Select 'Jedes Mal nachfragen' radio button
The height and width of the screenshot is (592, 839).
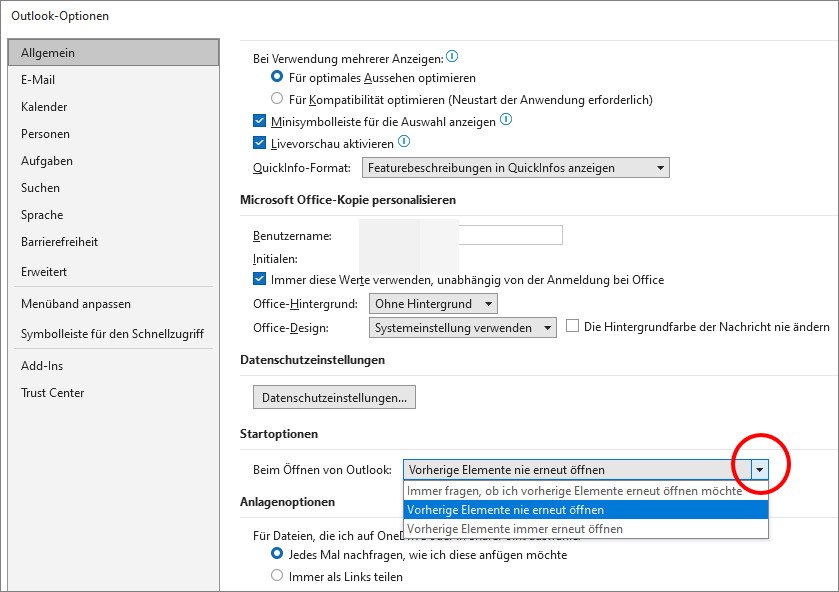(x=277, y=553)
